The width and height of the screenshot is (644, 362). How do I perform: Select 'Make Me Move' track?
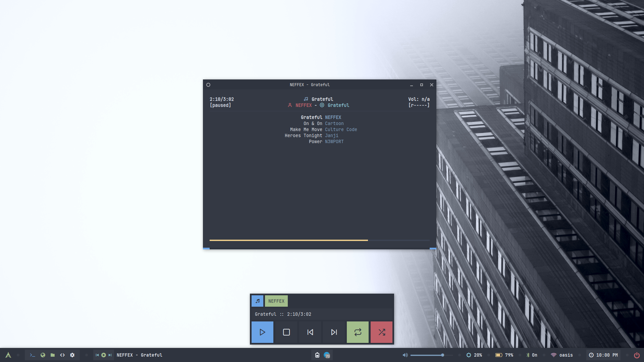click(x=306, y=130)
